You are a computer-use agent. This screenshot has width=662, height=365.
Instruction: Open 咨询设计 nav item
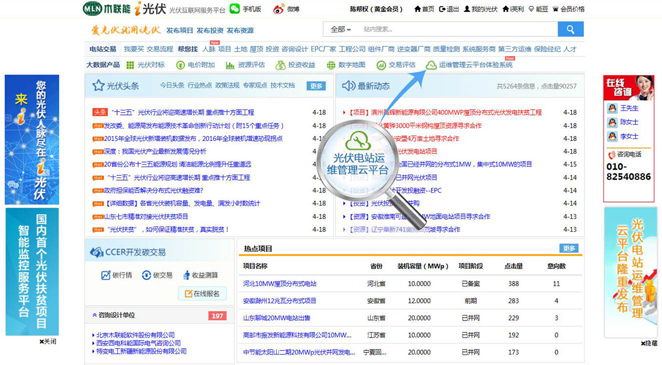(295, 49)
